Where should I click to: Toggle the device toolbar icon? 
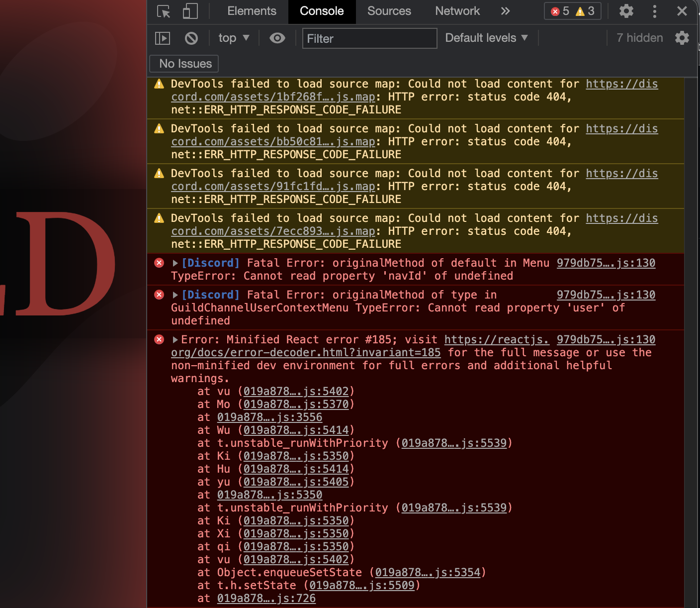tap(190, 11)
